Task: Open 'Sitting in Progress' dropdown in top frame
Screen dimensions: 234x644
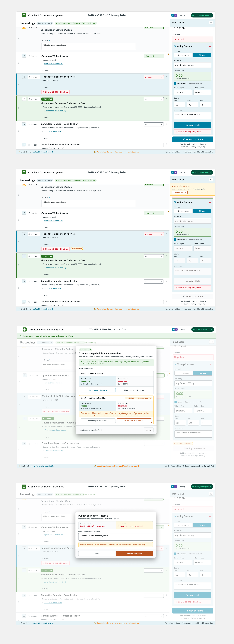Action: 202,15
